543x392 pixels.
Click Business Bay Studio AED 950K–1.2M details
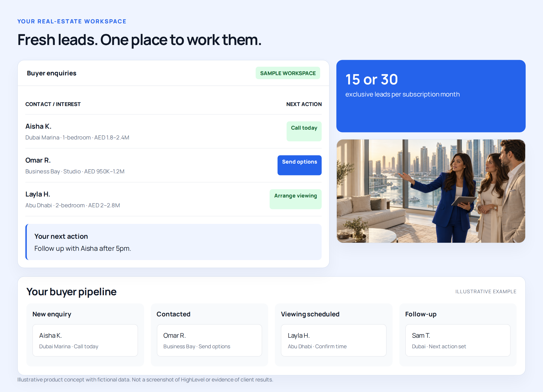(75, 171)
